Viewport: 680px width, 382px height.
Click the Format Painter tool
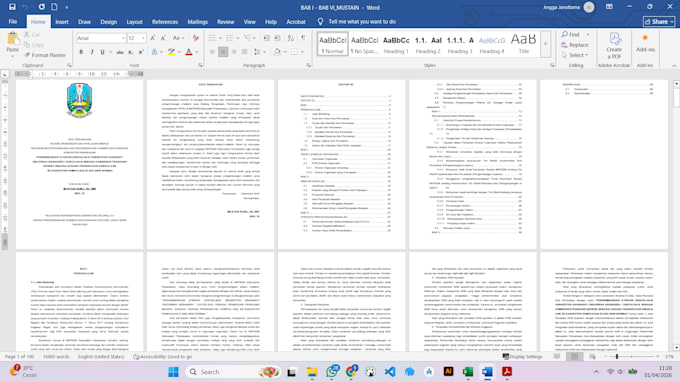pyautogui.click(x=45, y=55)
